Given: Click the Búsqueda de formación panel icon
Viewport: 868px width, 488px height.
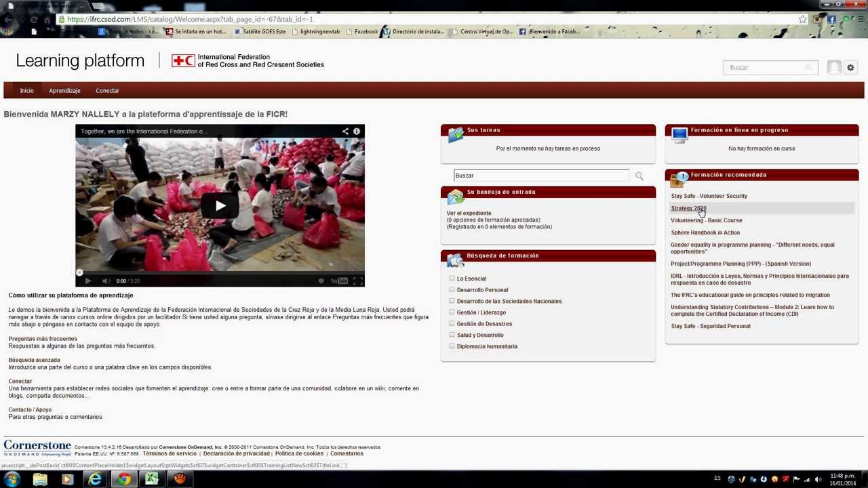Looking at the screenshot, I should point(456,260).
